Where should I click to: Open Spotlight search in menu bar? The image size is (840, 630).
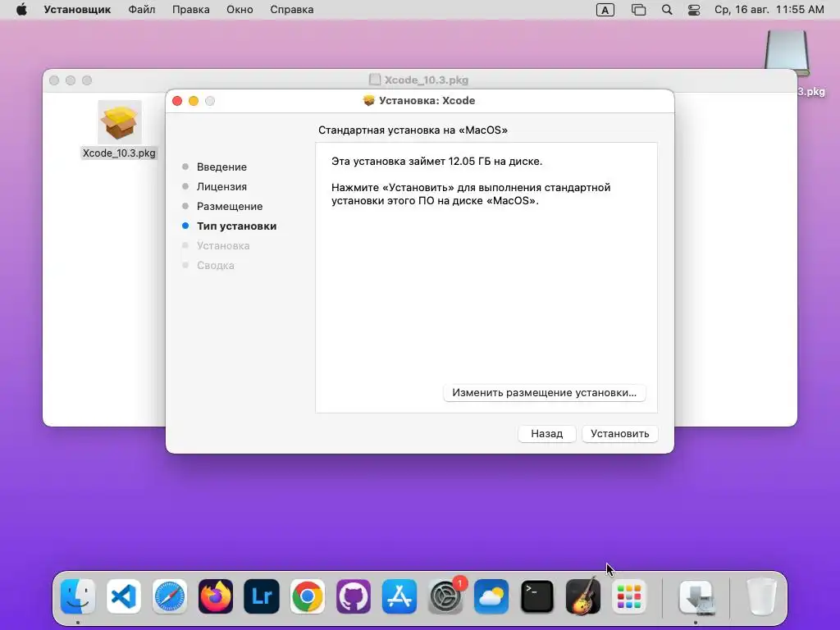(667, 10)
